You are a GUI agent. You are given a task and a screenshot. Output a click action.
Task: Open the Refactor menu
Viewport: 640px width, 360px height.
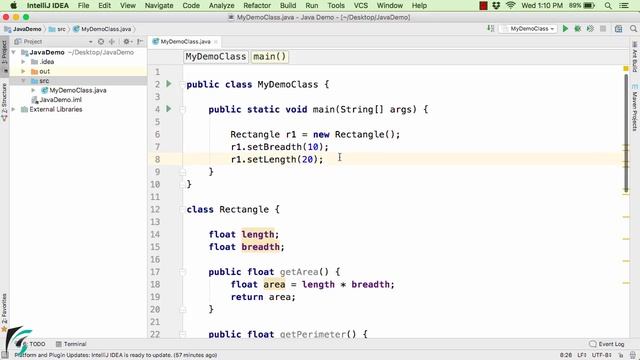pyautogui.click(x=257, y=6)
